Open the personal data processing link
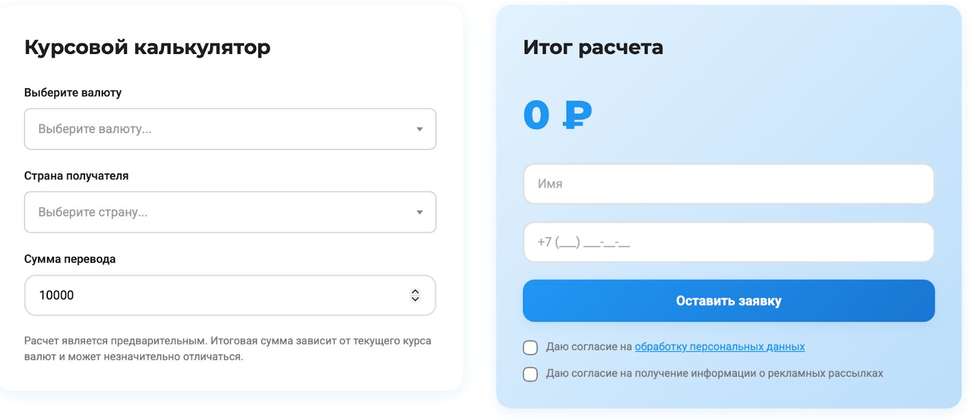980x420 pixels. [720, 346]
